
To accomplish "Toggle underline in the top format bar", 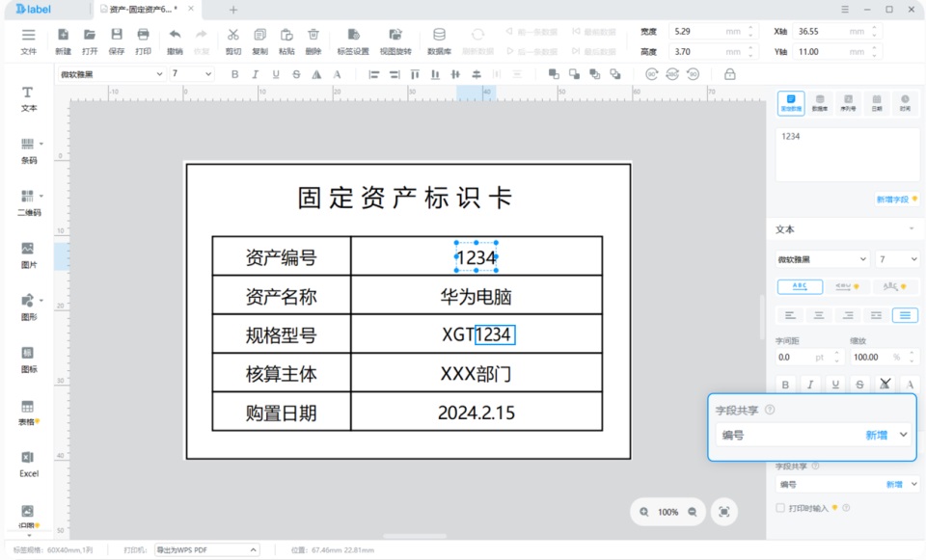I will tap(276, 74).
